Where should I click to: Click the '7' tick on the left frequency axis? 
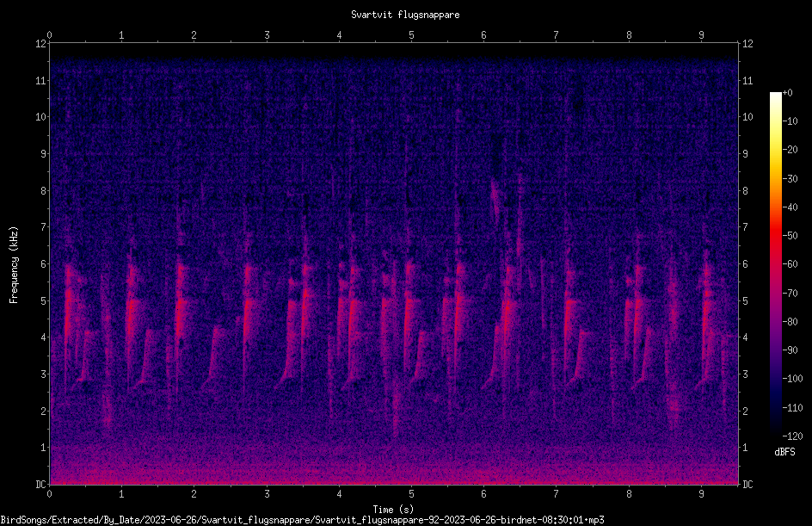coord(44,227)
